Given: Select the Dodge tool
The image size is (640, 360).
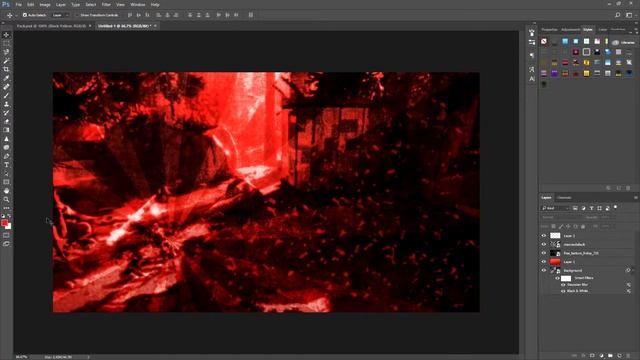Looking at the screenshot, I should tap(6, 147).
